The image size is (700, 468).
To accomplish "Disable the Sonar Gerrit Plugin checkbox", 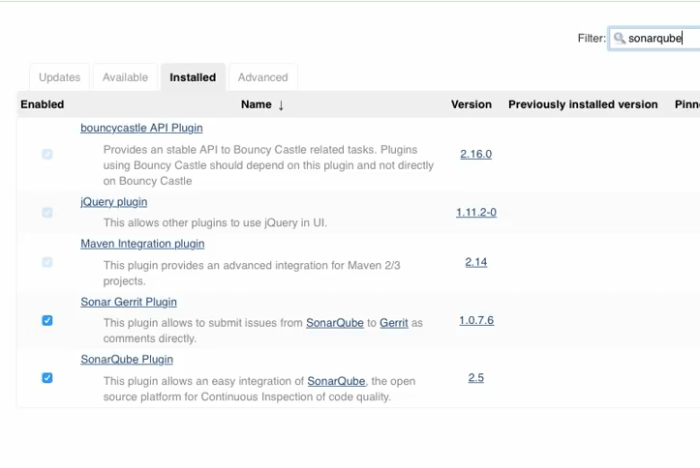I will (47, 321).
